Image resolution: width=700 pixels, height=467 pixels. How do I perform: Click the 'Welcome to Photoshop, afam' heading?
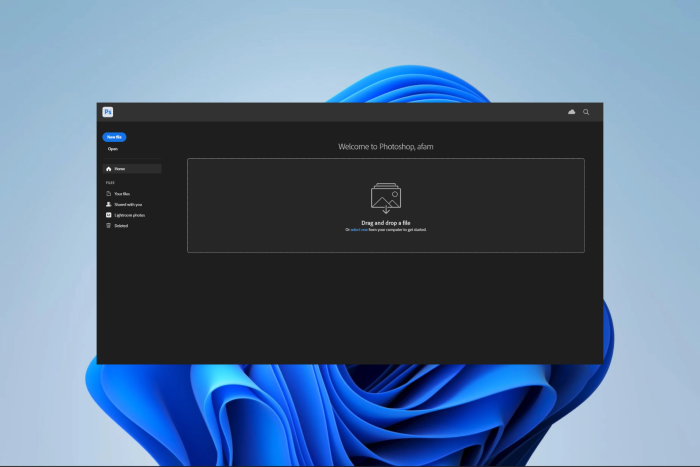[386, 146]
